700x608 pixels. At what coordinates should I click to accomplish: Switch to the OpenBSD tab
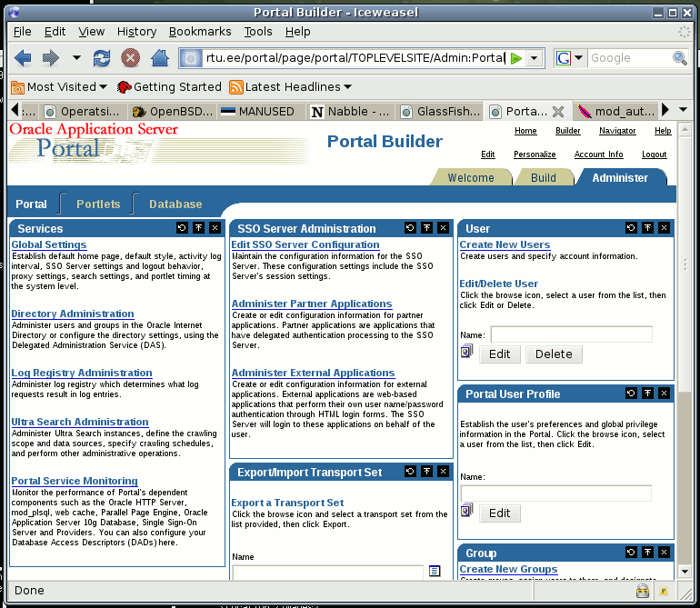tap(173, 112)
